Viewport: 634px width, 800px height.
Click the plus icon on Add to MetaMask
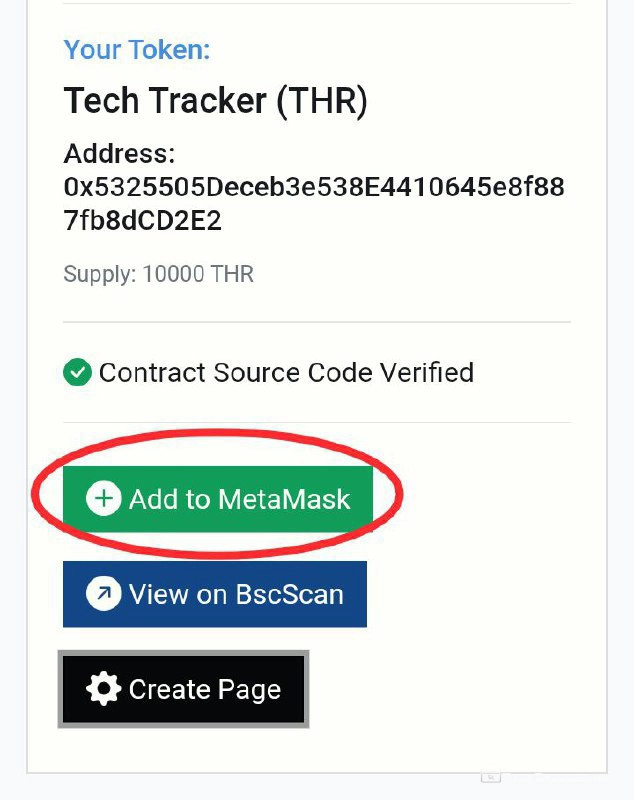[x=104, y=498]
